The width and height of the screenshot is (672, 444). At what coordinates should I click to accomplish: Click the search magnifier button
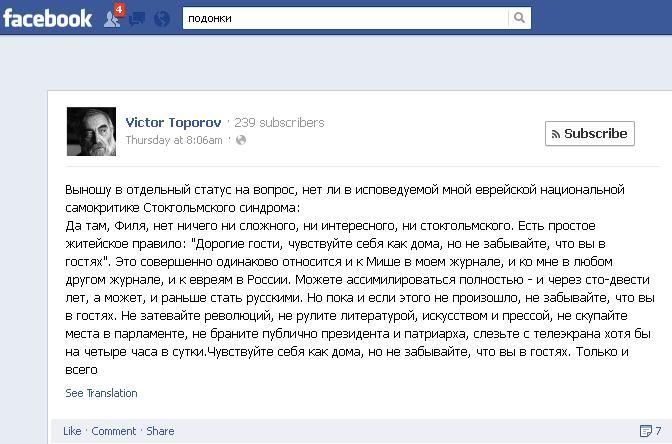[x=519, y=18]
